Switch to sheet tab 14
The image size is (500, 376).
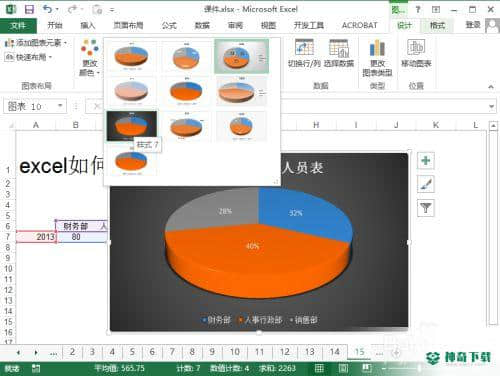[x=335, y=352]
